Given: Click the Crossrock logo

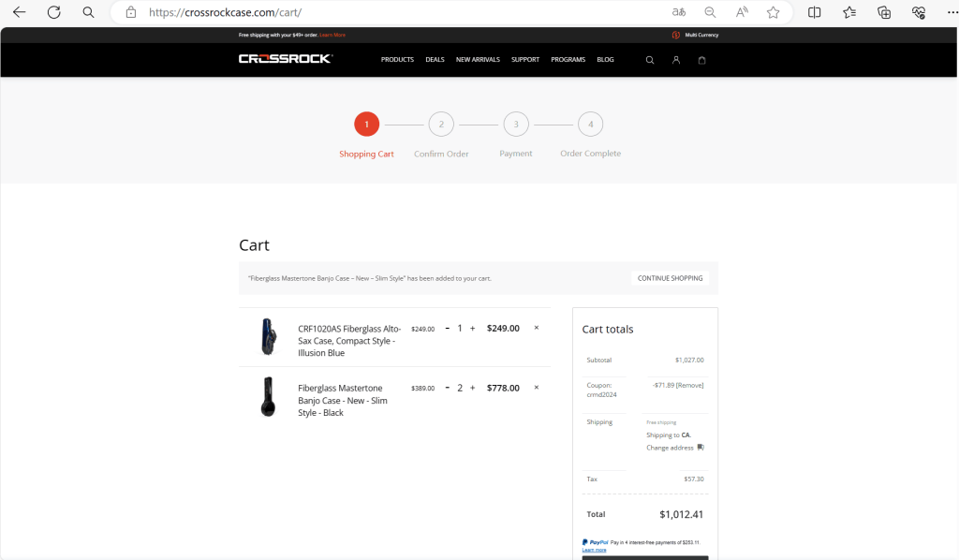Looking at the screenshot, I should pos(286,59).
